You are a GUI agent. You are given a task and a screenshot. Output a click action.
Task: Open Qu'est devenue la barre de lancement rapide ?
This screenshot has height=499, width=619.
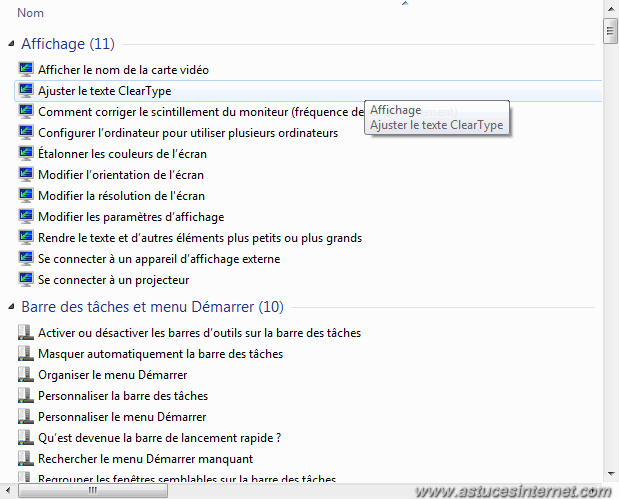tap(159, 438)
